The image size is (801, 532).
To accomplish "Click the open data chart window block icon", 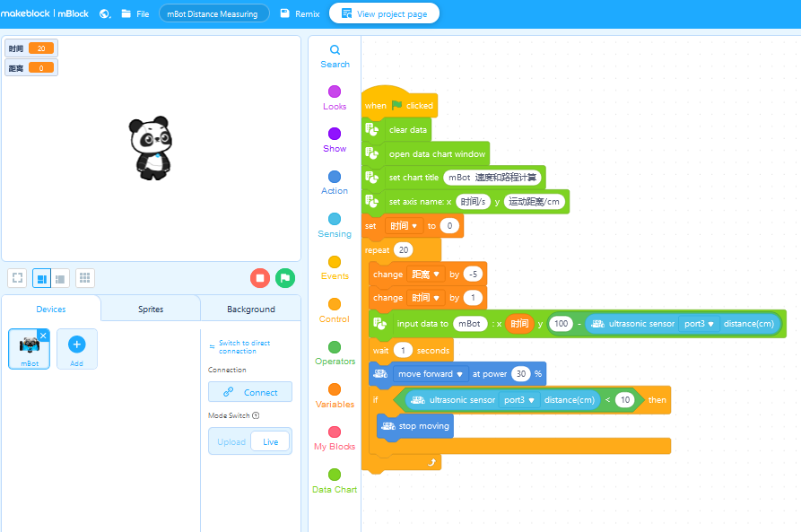I will (372, 153).
